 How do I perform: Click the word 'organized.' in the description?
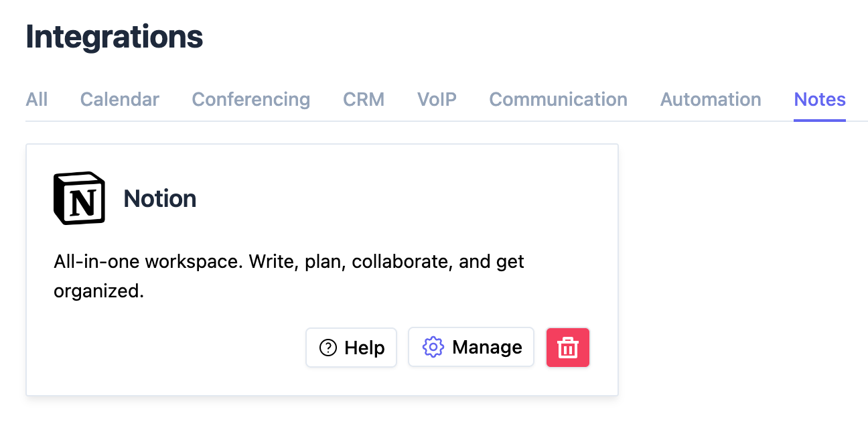point(99,292)
